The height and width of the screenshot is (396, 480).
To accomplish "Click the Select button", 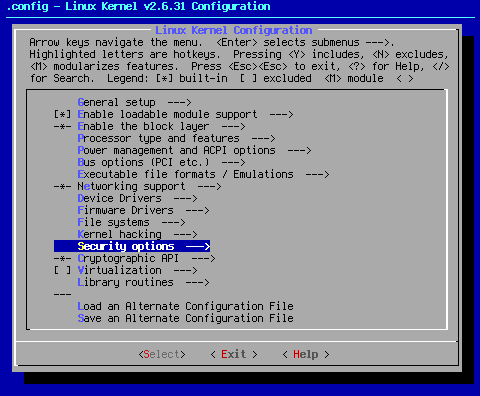I will point(162,354).
